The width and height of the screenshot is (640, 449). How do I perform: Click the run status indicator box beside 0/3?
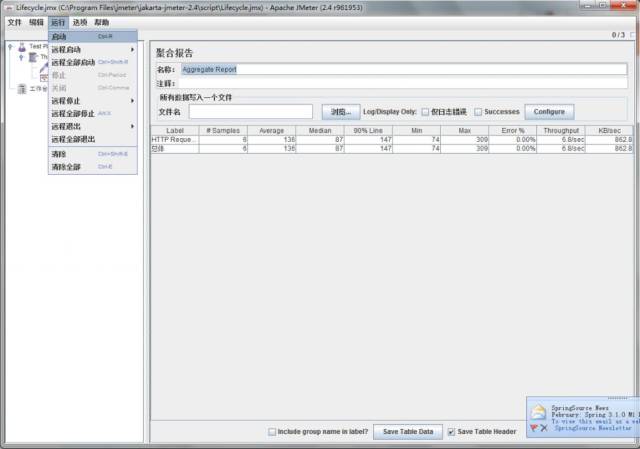pos(633,35)
